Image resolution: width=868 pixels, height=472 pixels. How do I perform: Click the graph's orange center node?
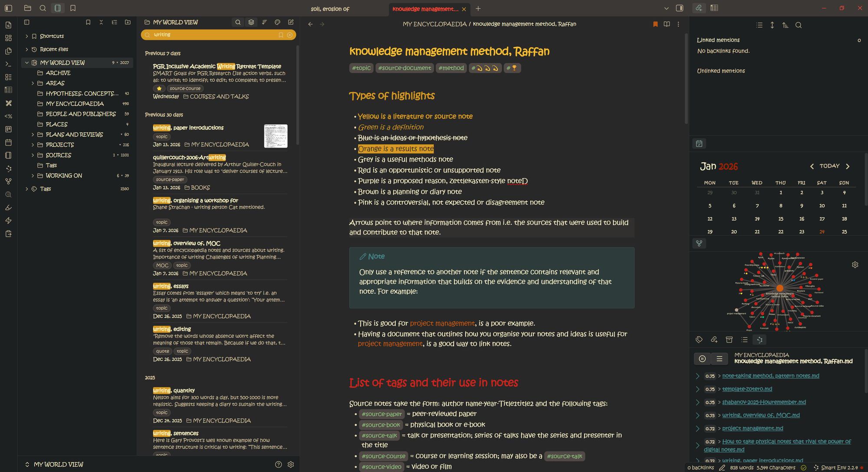click(780, 288)
